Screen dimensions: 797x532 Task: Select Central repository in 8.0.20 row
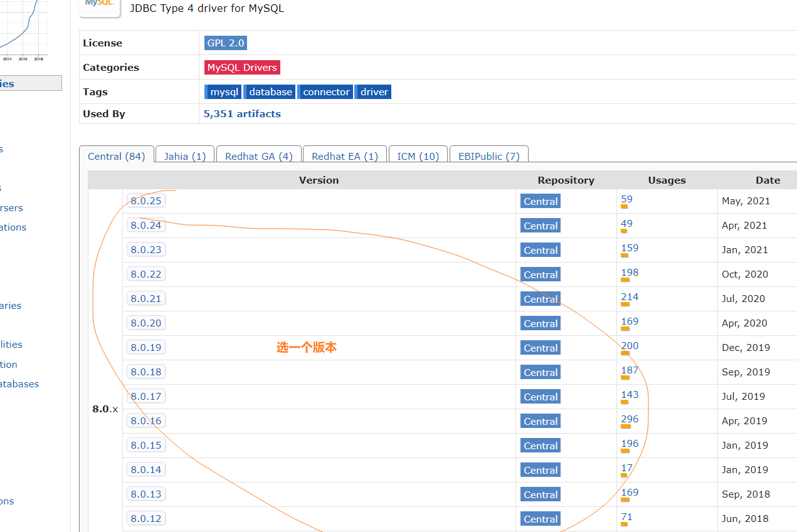pos(541,323)
